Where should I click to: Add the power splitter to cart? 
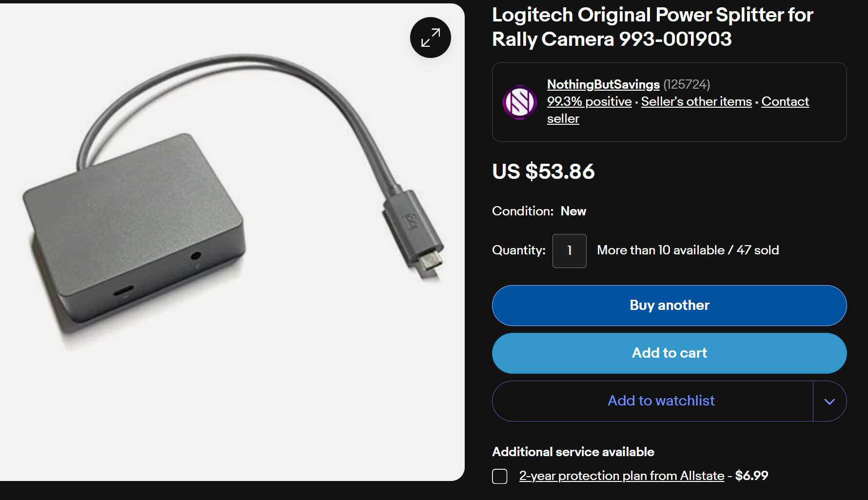[669, 353]
